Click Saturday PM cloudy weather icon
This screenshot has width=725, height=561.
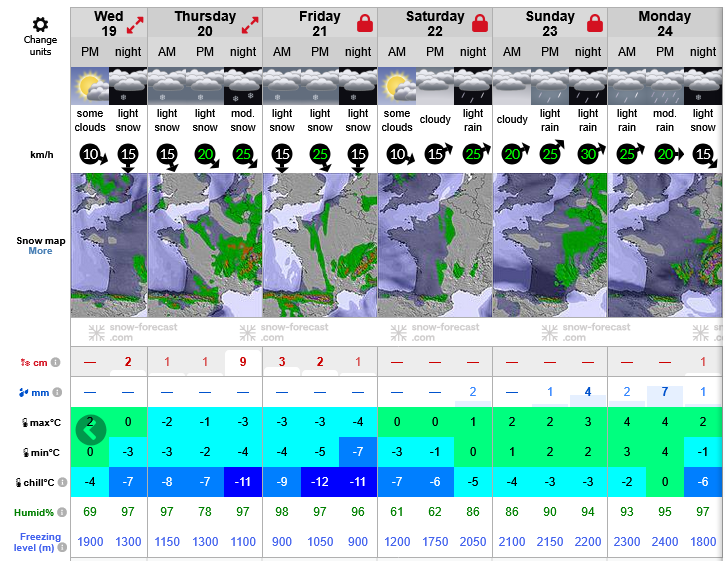click(x=435, y=86)
